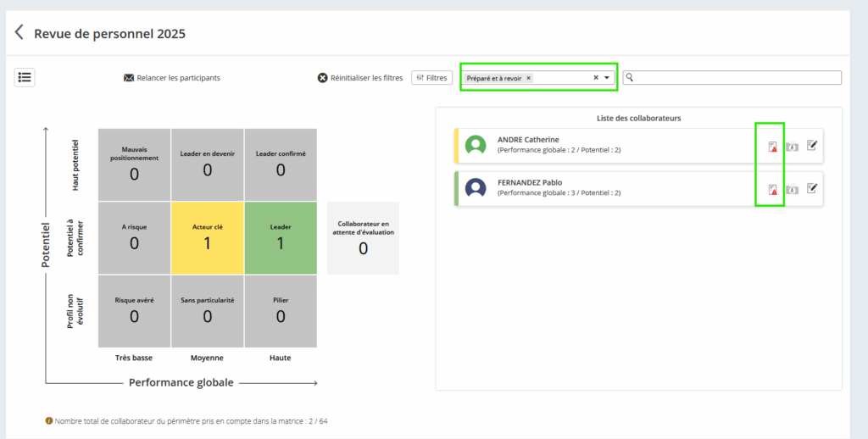Select 'Collaborateur en attente d'évaluation' box
868x439 pixels.
[x=363, y=238]
